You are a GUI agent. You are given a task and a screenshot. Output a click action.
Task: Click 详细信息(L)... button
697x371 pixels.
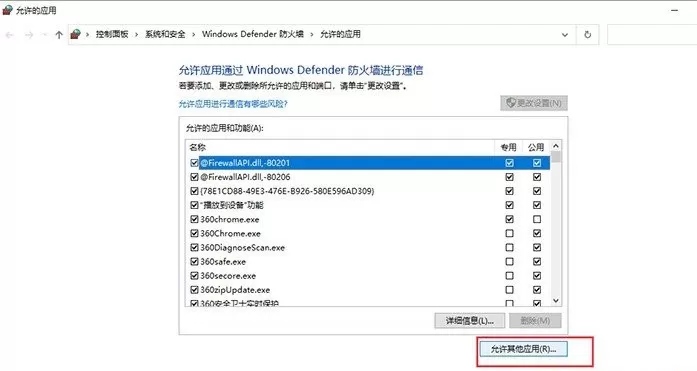point(470,320)
